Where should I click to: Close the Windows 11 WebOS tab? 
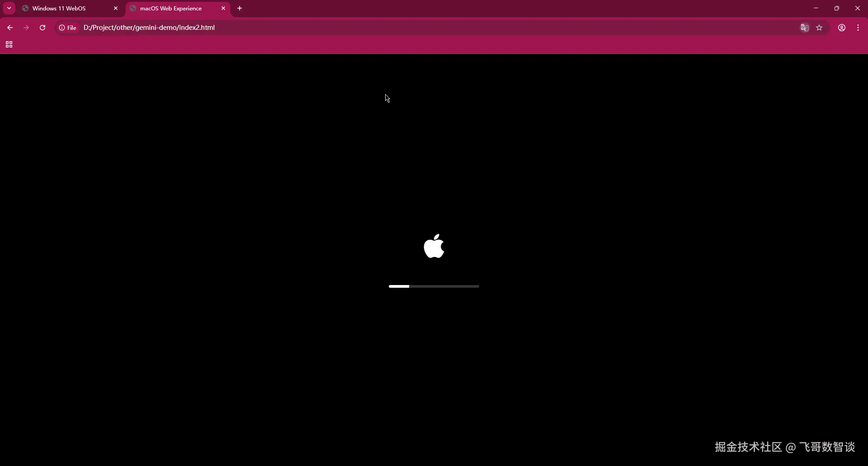pyautogui.click(x=116, y=8)
